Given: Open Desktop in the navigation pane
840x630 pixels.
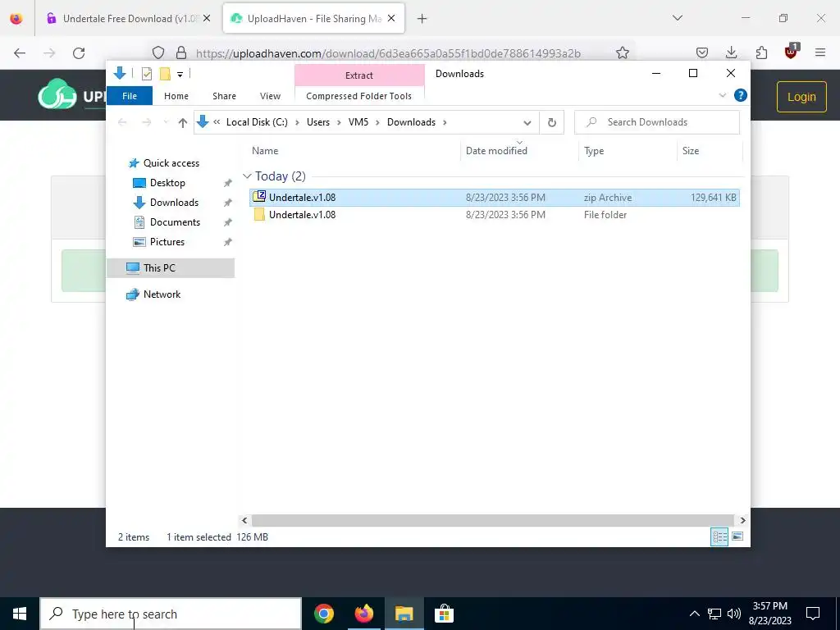Looking at the screenshot, I should [x=167, y=183].
